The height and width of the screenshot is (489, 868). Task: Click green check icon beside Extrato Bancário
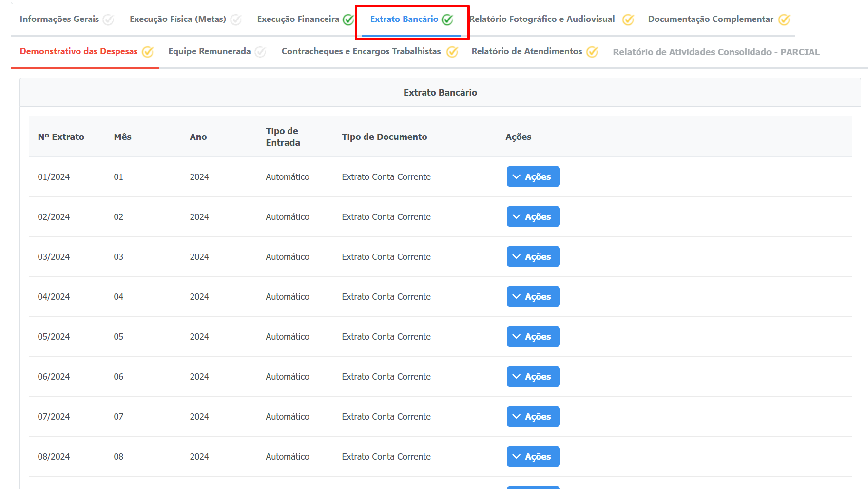(x=447, y=20)
